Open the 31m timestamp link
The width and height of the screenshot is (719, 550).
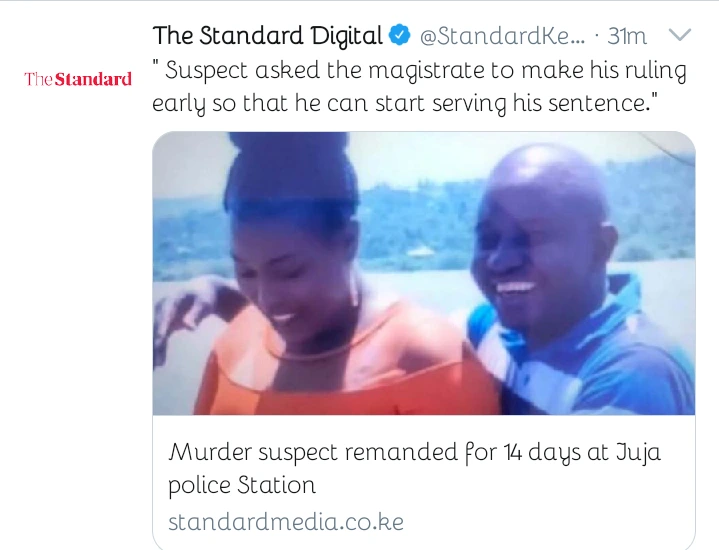coord(627,36)
